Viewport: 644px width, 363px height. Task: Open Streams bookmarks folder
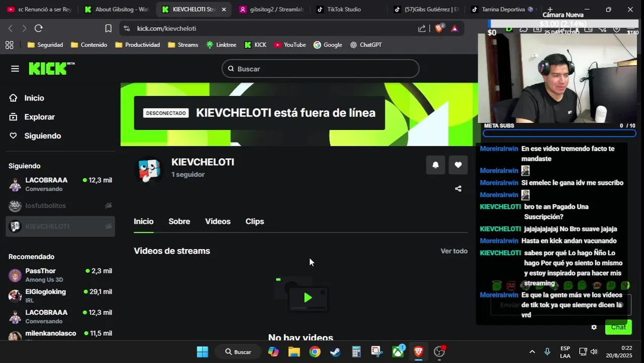tap(182, 45)
